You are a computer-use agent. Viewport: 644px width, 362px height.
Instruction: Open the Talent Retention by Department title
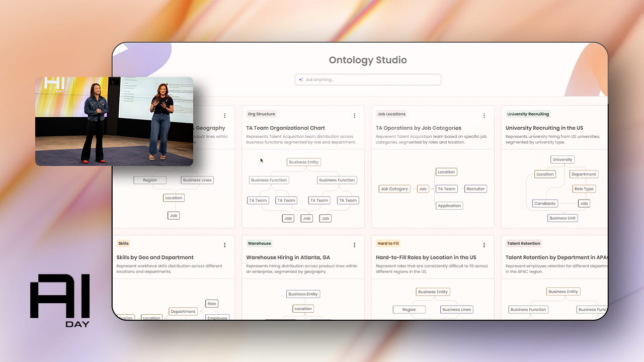(556, 257)
